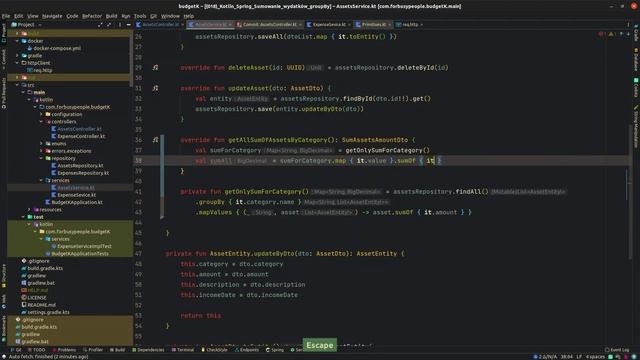Open the Spring tool window
Screen dimensions: 640x360
coord(275,350)
